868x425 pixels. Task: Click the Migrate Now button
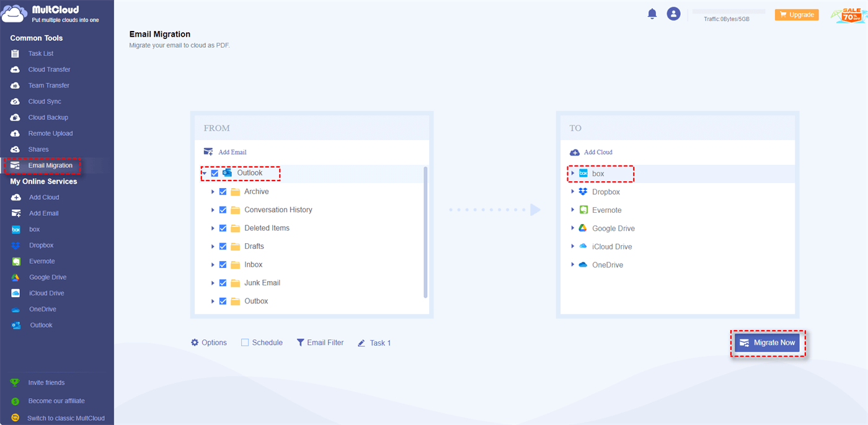[768, 342]
